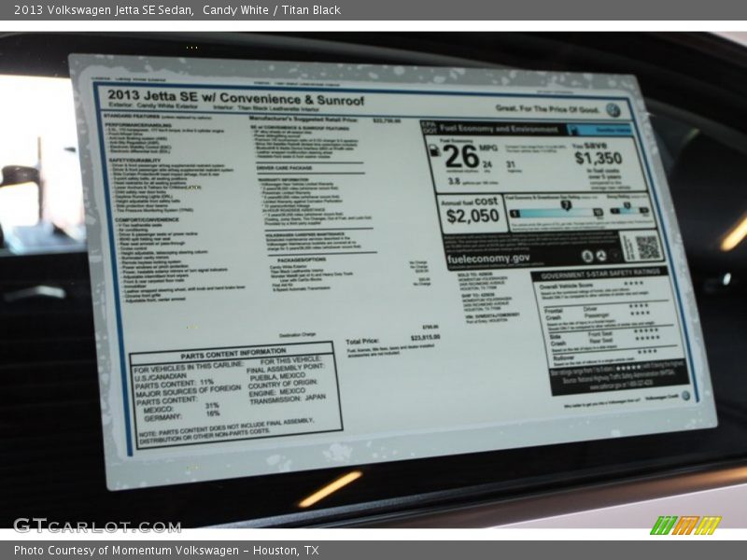The image size is (747, 560).
Task: Click the "PARTS CONTENT INFORMATION" heading
Action: pos(233,354)
